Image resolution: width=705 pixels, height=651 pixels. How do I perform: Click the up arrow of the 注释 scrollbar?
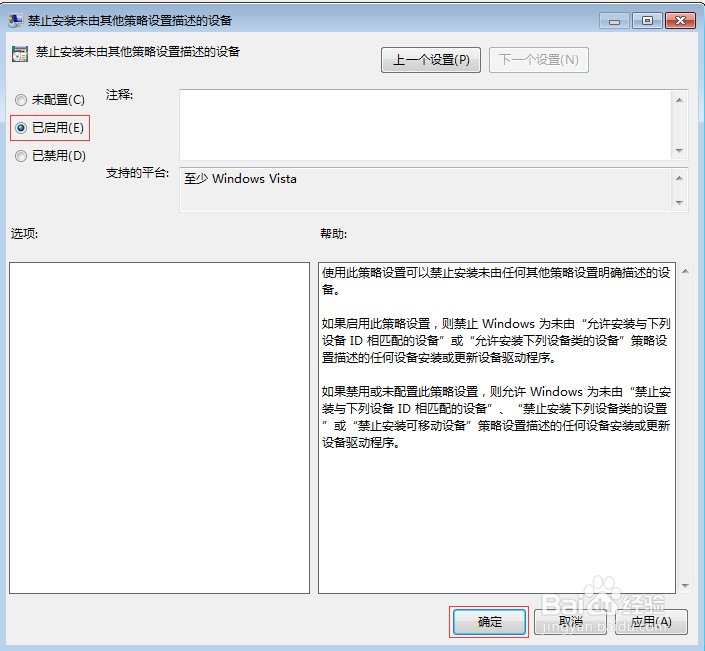click(x=679, y=100)
